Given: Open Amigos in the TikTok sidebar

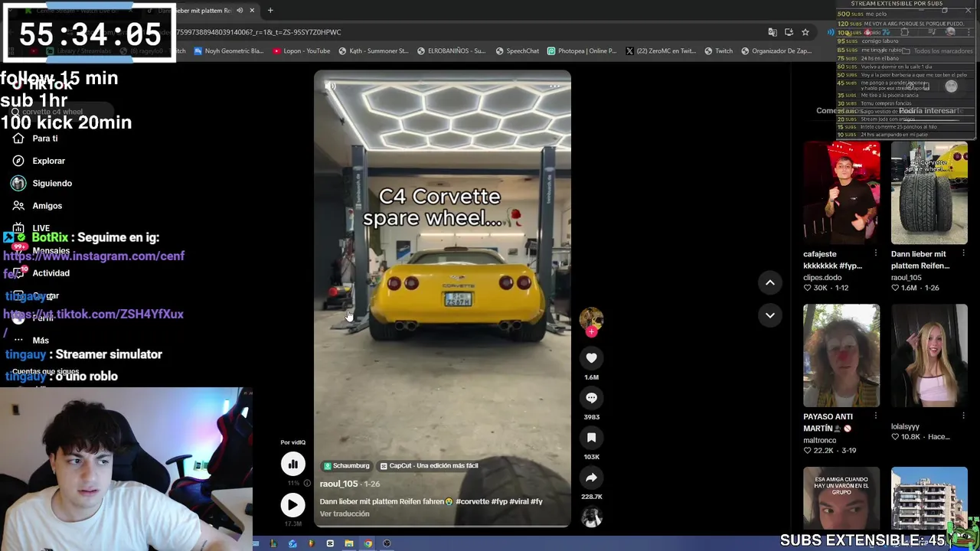Looking at the screenshot, I should (38, 205).
